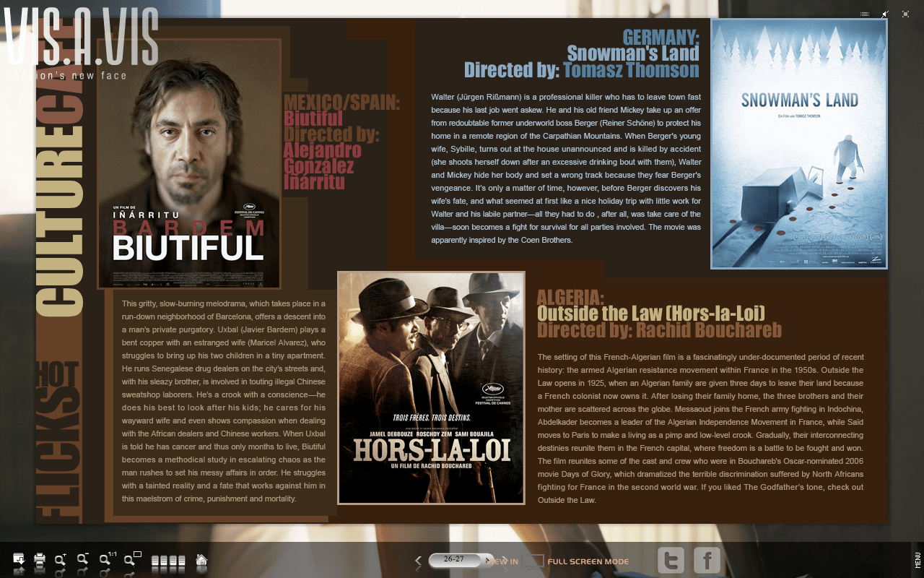This screenshot has width=924, height=578.
Task: Click the "ALGERIA:" heading
Action: pyautogui.click(x=570, y=297)
